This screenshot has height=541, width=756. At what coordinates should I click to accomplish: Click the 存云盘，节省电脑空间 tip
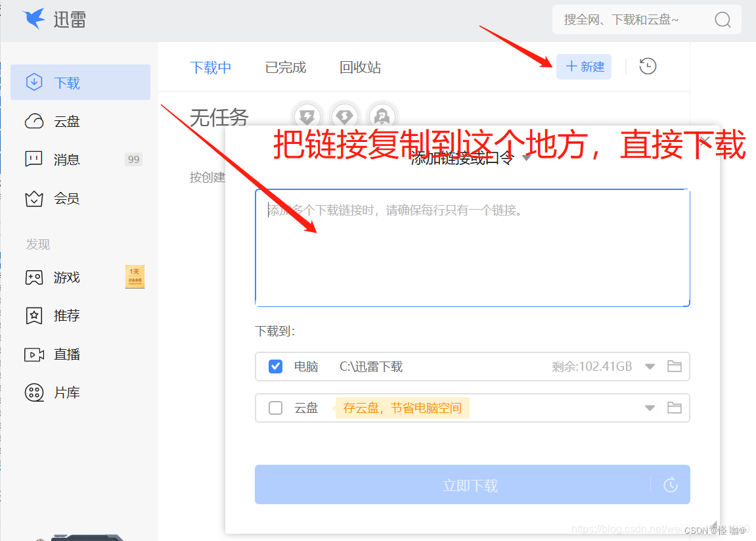402,408
